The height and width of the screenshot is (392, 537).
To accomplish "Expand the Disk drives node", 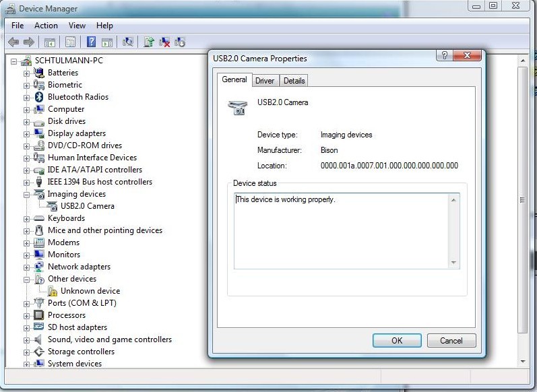I will (x=26, y=122).
